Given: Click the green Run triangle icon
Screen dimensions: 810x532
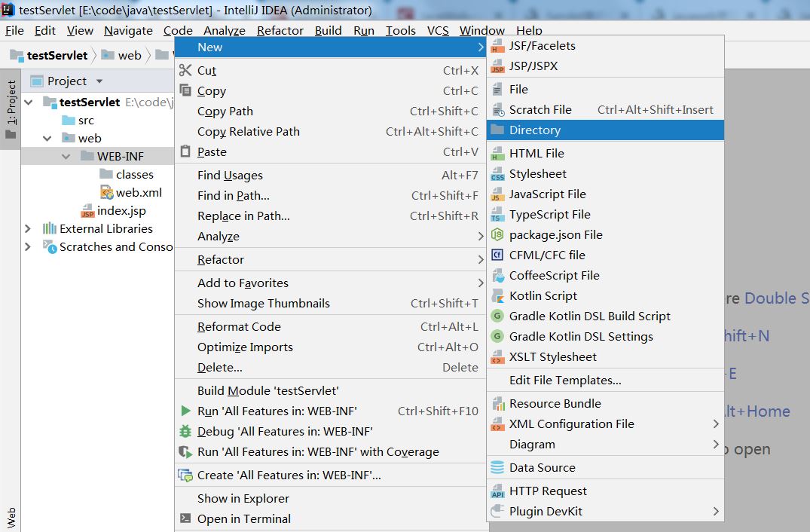Looking at the screenshot, I should [x=185, y=411].
